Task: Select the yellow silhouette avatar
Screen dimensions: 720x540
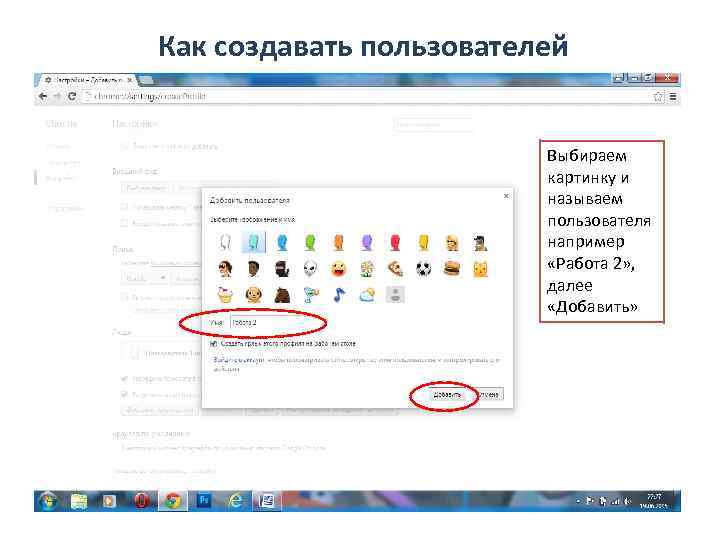Action: point(424,242)
